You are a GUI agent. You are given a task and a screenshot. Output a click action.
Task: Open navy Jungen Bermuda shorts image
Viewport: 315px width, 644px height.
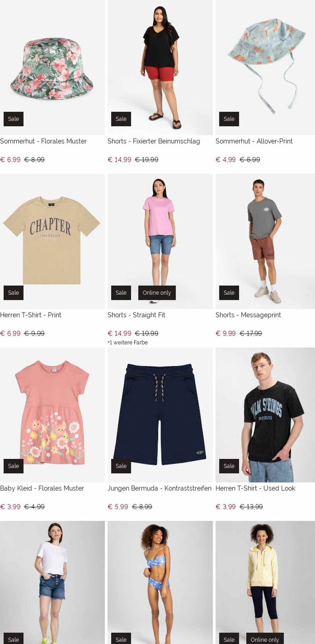coord(160,415)
